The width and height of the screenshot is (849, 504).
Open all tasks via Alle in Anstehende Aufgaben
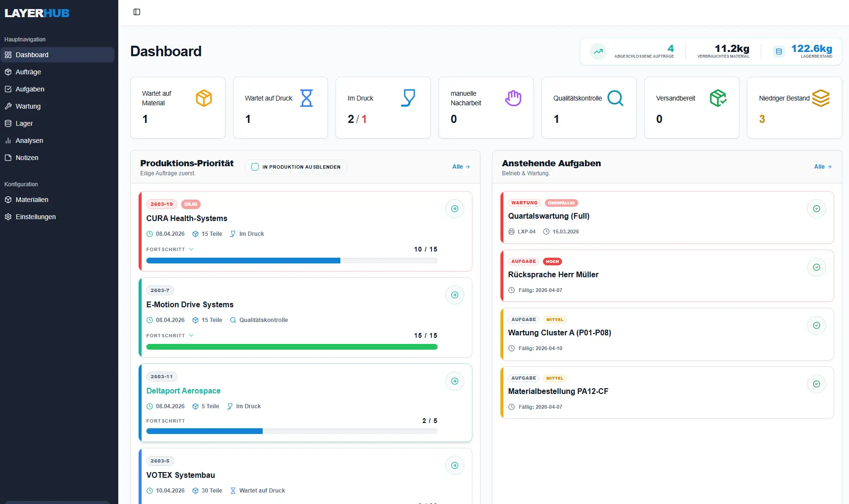point(823,167)
